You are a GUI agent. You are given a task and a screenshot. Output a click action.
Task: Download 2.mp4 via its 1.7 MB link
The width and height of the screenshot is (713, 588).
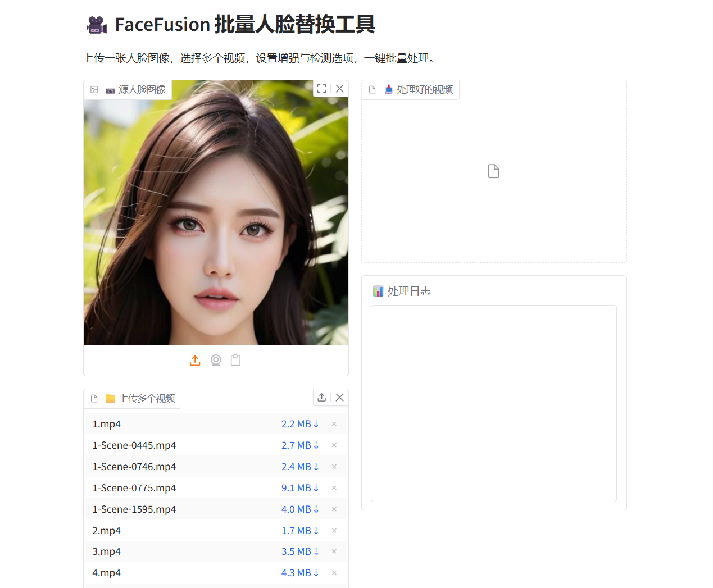[300, 531]
